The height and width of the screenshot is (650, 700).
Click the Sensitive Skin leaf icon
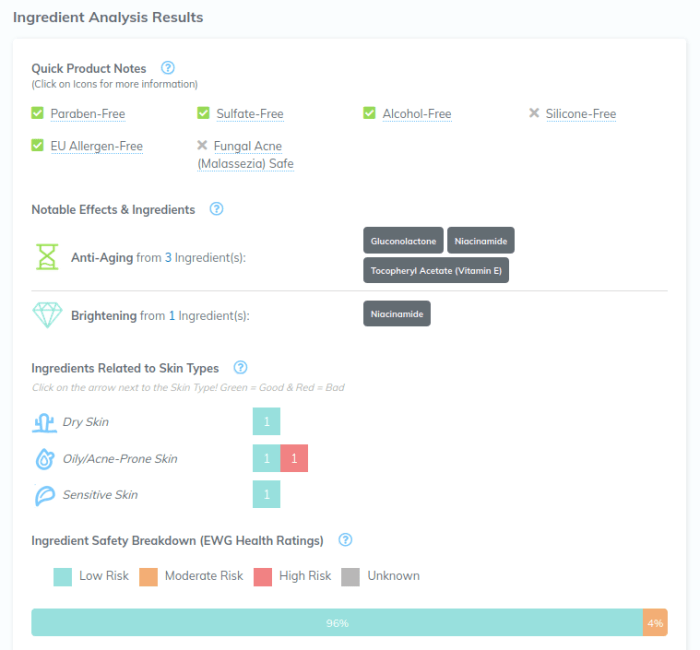[x=44, y=495]
